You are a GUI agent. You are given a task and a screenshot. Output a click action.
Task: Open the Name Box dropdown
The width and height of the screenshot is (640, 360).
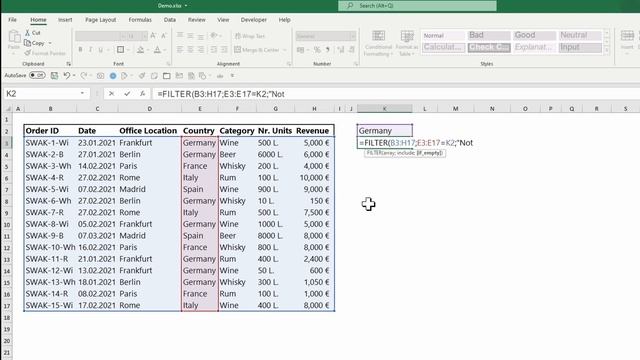(x=82, y=93)
